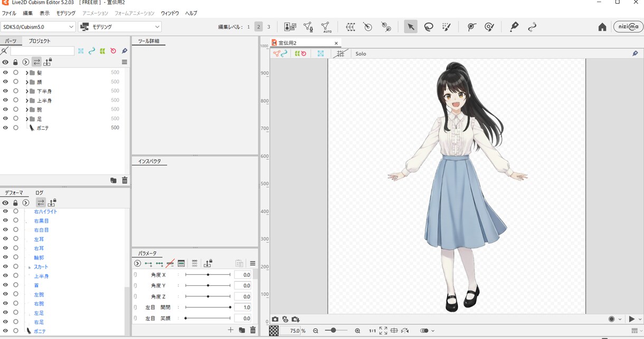Toggle visibility of スカート deformer
The width and height of the screenshot is (644, 339).
click(x=5, y=267)
